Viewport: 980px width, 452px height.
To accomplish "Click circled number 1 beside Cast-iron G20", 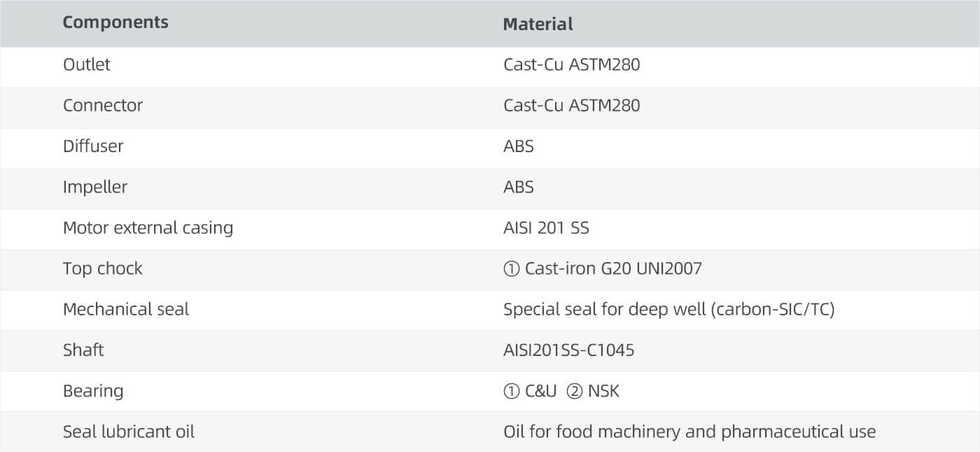I will [x=511, y=269].
